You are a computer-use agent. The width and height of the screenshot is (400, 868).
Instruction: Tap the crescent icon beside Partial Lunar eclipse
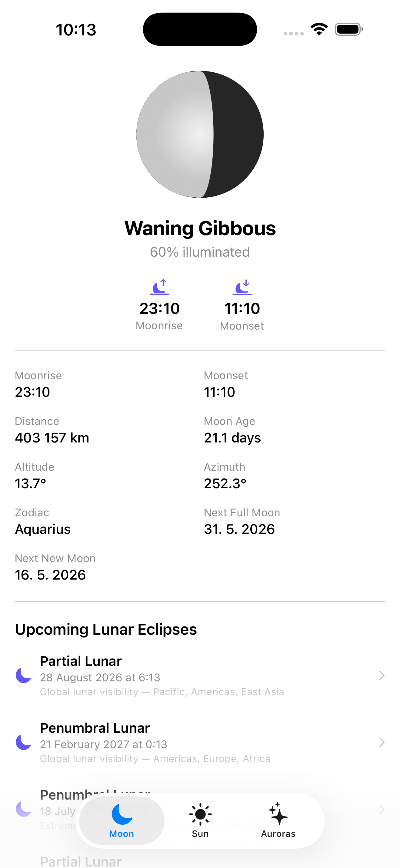point(23,675)
